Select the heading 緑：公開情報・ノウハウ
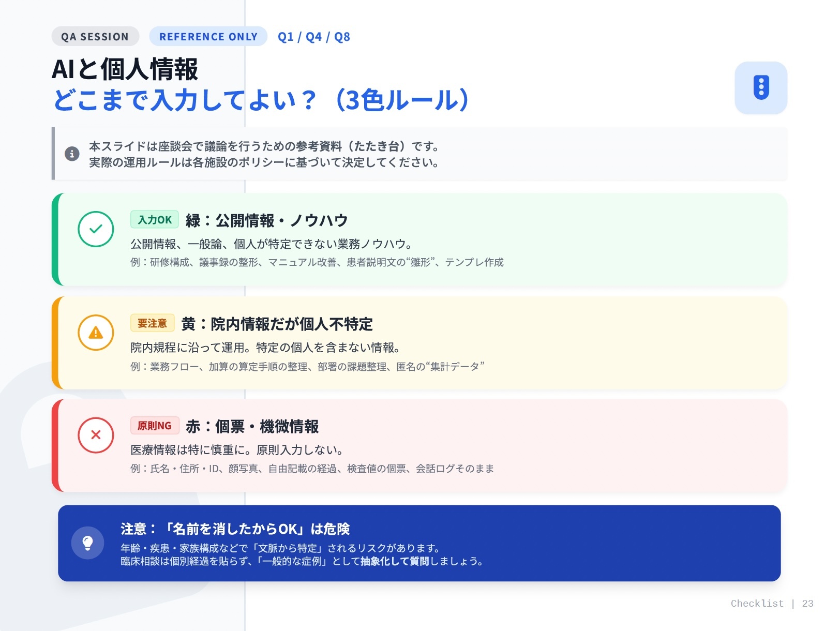840x631 pixels. pos(266,220)
